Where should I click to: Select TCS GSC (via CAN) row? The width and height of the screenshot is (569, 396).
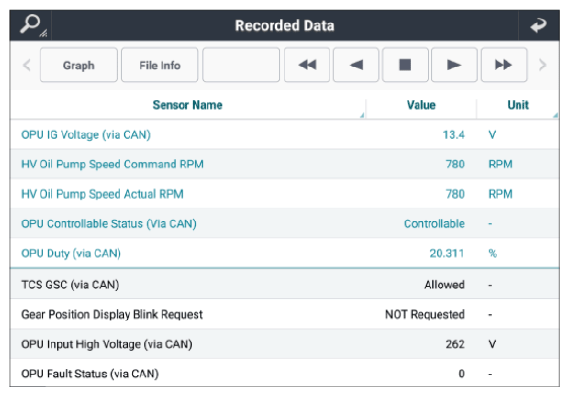pyautogui.click(x=284, y=284)
